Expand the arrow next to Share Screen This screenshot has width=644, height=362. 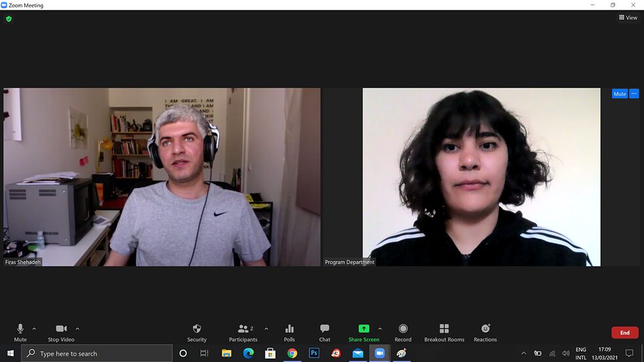(x=380, y=329)
